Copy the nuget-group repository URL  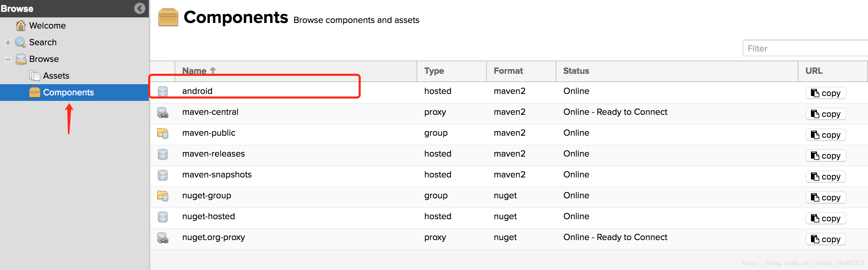pos(826,197)
